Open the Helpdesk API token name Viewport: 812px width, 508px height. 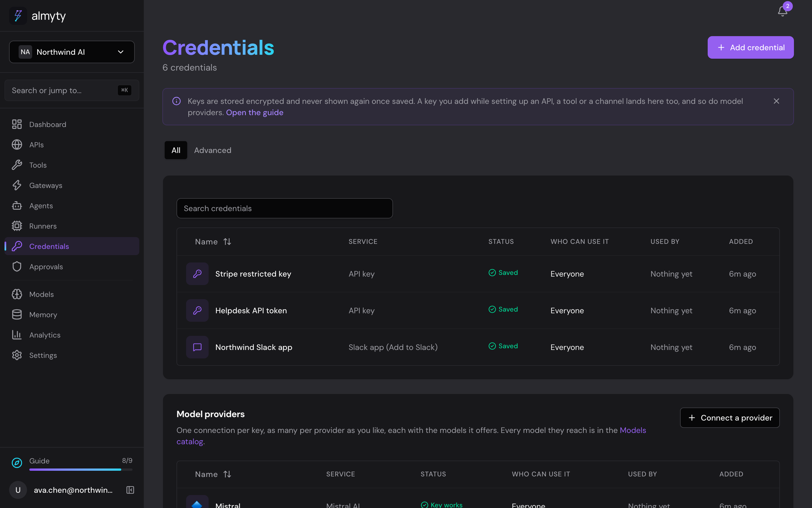pos(251,310)
